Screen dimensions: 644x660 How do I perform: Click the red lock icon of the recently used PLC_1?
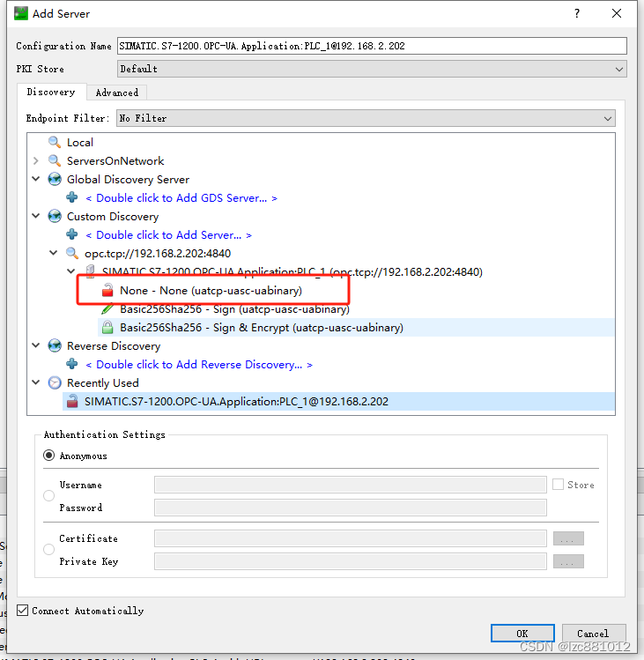[x=72, y=401]
